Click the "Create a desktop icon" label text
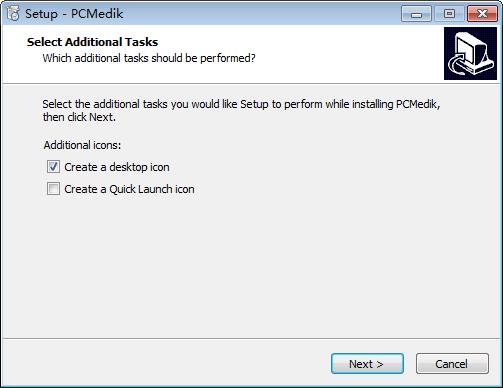Screen dimensions: 503x388 117,167
